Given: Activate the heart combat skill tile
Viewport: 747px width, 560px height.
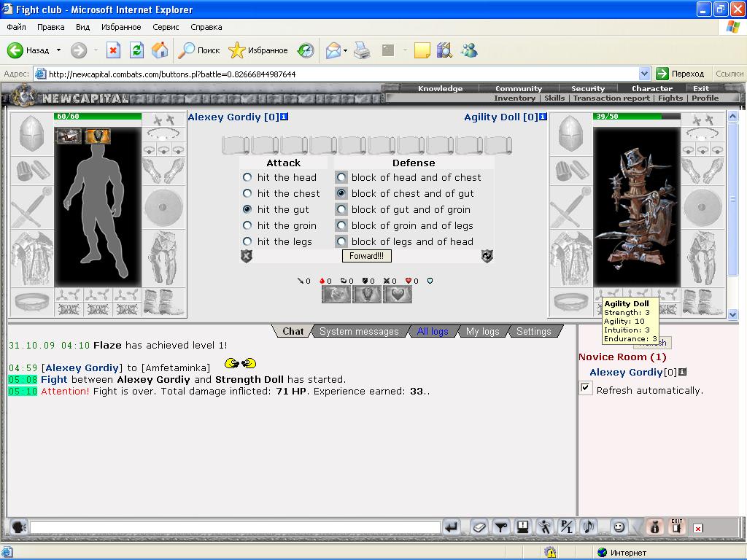Looking at the screenshot, I should point(398,295).
